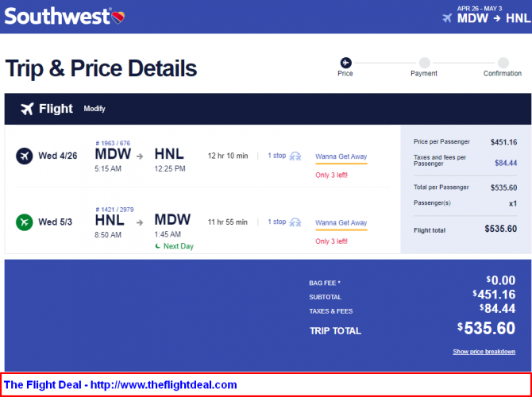Image resolution: width=532 pixels, height=397 pixels.
Task: Click the Wed 5/3 date label
Action: coord(56,222)
